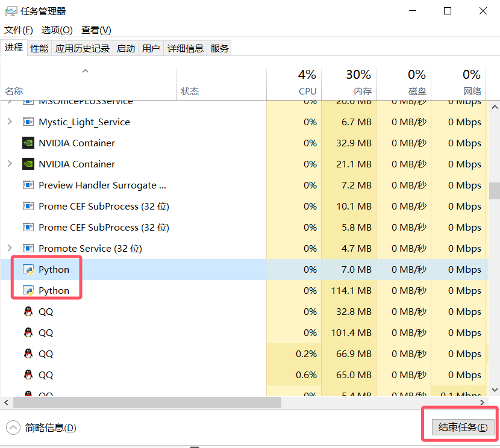
Task: Switch to the 应用历史记录 tab
Action: point(83,48)
